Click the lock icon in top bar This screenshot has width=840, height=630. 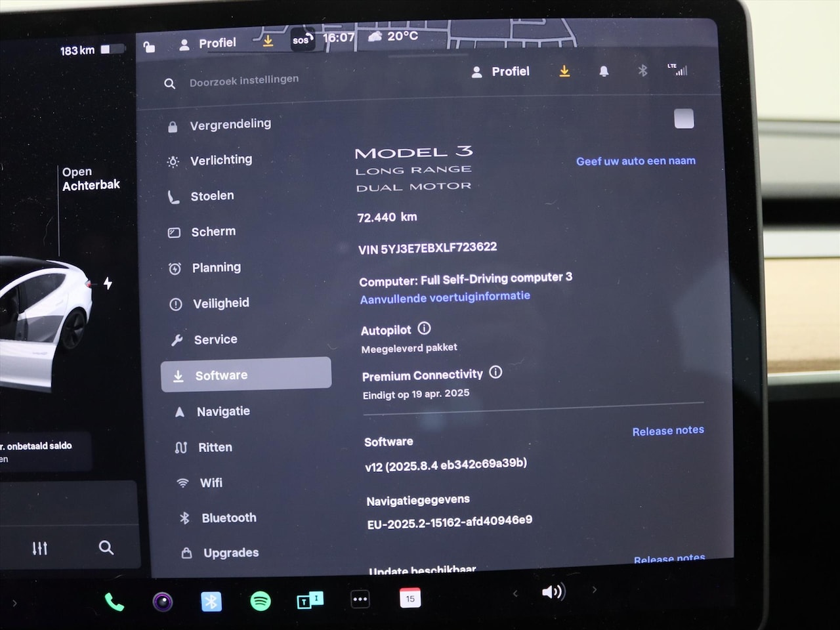point(149,46)
